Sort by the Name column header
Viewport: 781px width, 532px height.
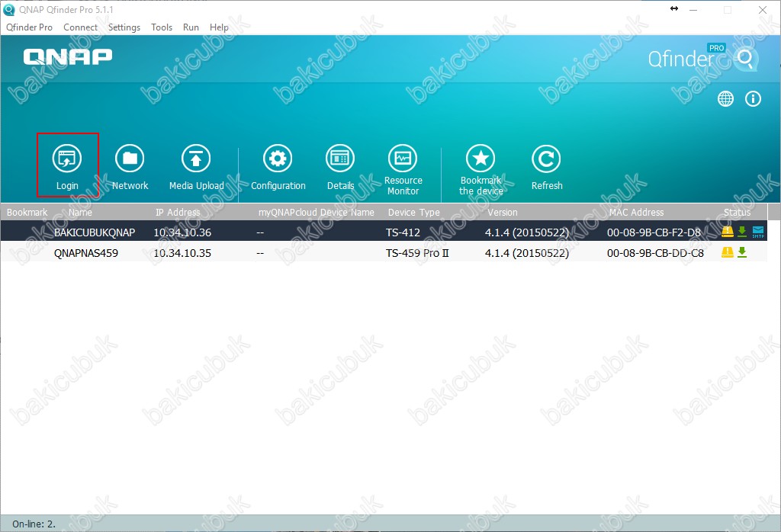[80, 212]
